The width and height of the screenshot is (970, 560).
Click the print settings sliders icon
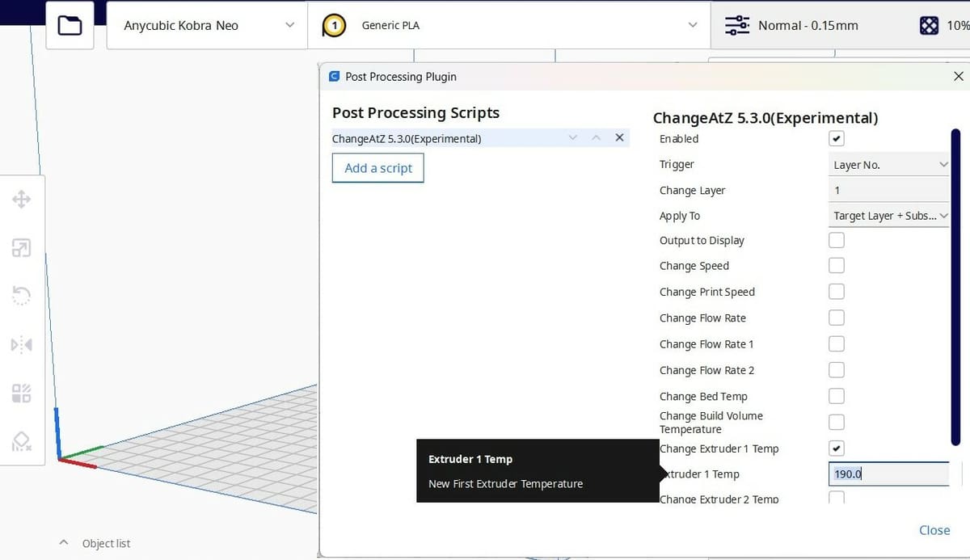(737, 26)
